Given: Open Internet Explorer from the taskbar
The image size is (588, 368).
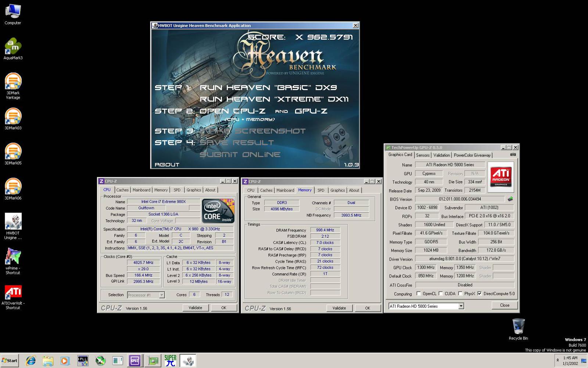Looking at the screenshot, I should click(x=31, y=361).
